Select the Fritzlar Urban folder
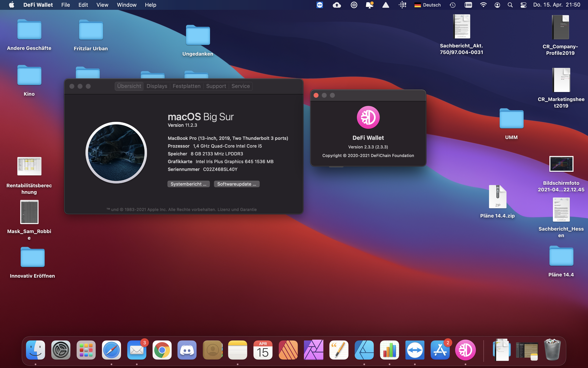 pos(91,30)
